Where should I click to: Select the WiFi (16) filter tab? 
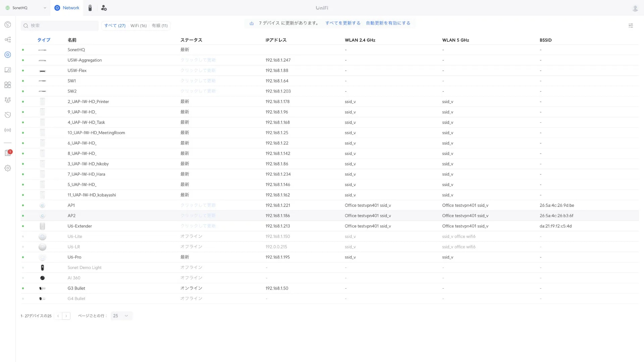point(139,26)
